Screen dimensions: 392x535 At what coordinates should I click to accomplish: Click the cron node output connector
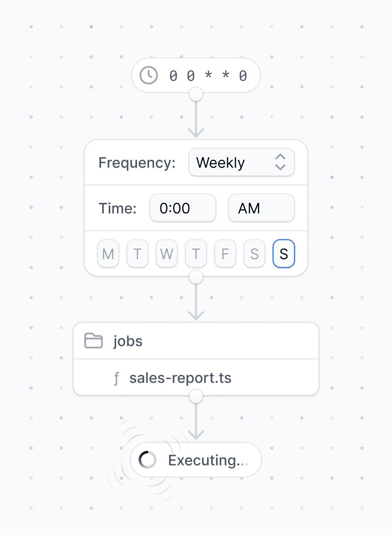(x=196, y=94)
